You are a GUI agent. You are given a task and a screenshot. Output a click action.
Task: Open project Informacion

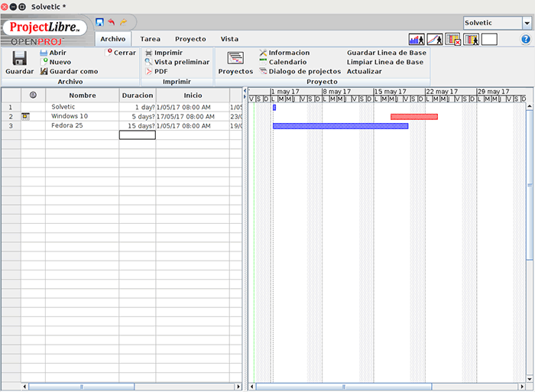(x=284, y=53)
